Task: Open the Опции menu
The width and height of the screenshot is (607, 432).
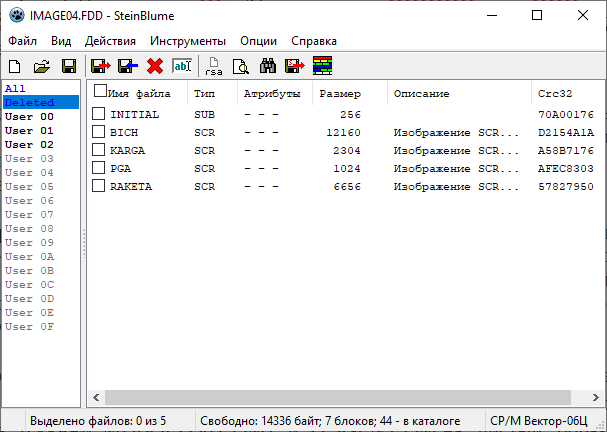Action: (x=258, y=41)
